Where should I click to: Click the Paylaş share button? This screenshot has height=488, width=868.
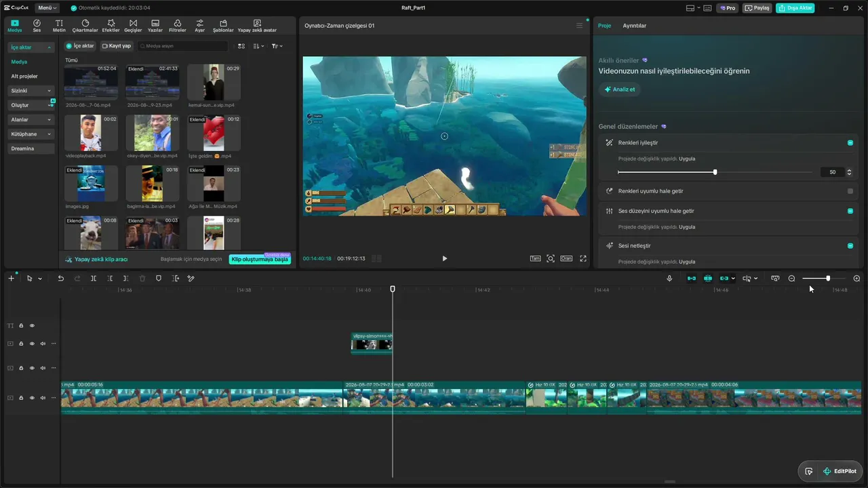[x=757, y=8]
